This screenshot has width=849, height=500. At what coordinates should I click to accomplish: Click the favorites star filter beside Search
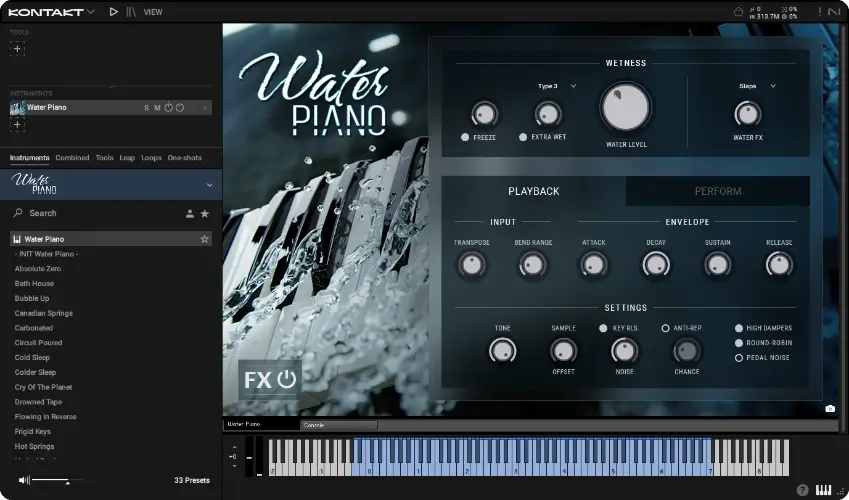click(205, 214)
